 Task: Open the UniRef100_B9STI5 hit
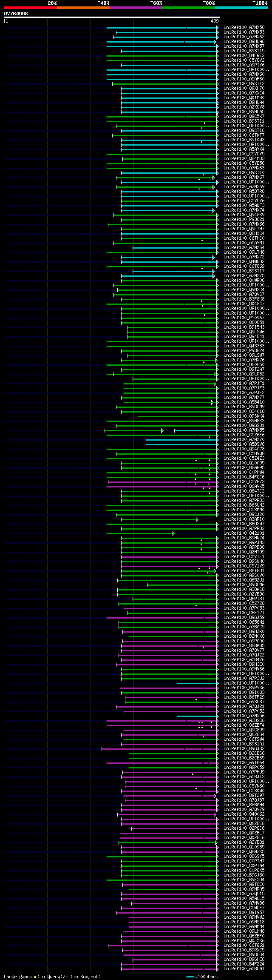[244, 51]
